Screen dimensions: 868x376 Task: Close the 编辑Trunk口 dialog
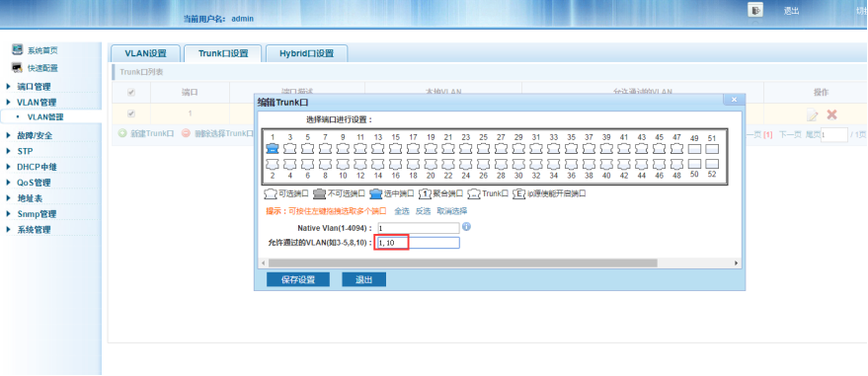(x=734, y=100)
